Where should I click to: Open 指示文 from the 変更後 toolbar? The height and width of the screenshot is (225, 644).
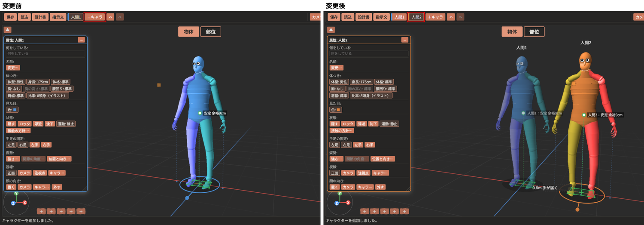381,17
